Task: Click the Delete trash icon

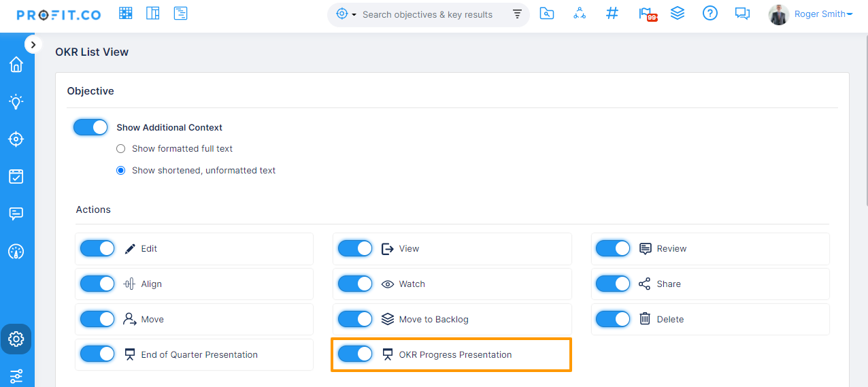Action: tap(645, 319)
